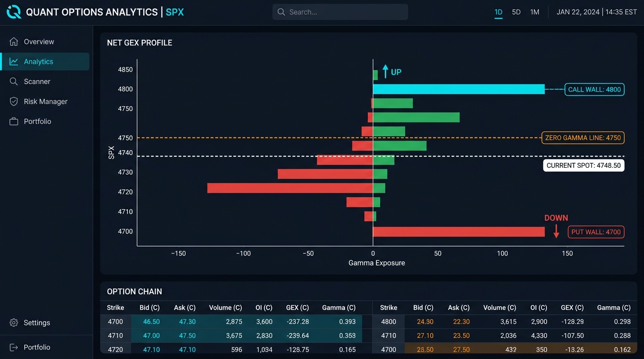
Task: Click the Quant Options Analytics logo icon
Action: [14, 12]
